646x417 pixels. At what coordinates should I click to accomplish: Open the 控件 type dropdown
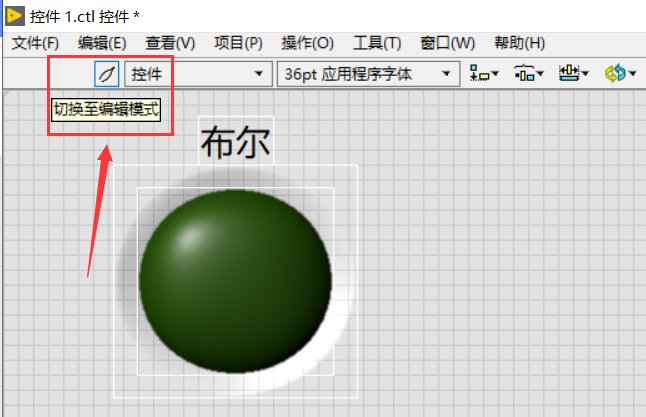198,74
